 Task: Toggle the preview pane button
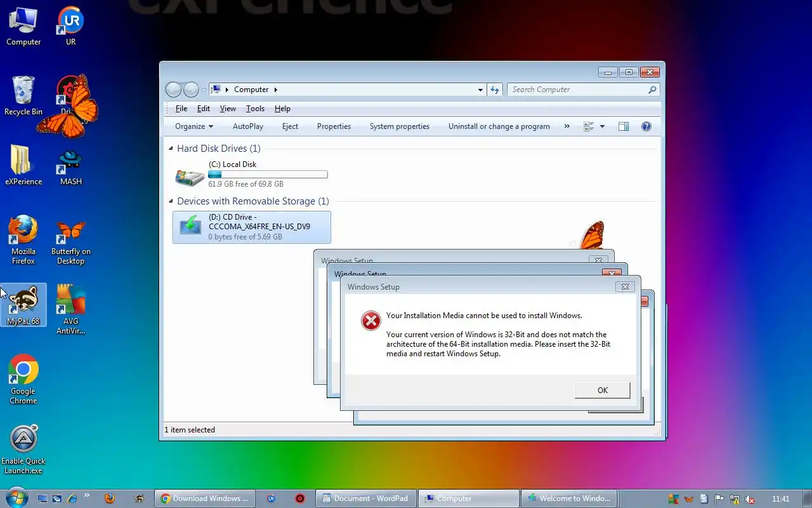pos(624,126)
